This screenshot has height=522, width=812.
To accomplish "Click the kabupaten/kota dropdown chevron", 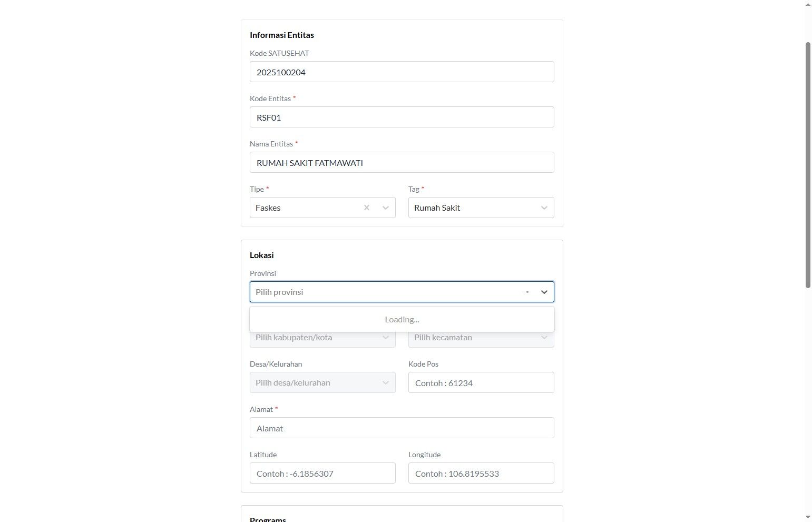I will click(386, 338).
